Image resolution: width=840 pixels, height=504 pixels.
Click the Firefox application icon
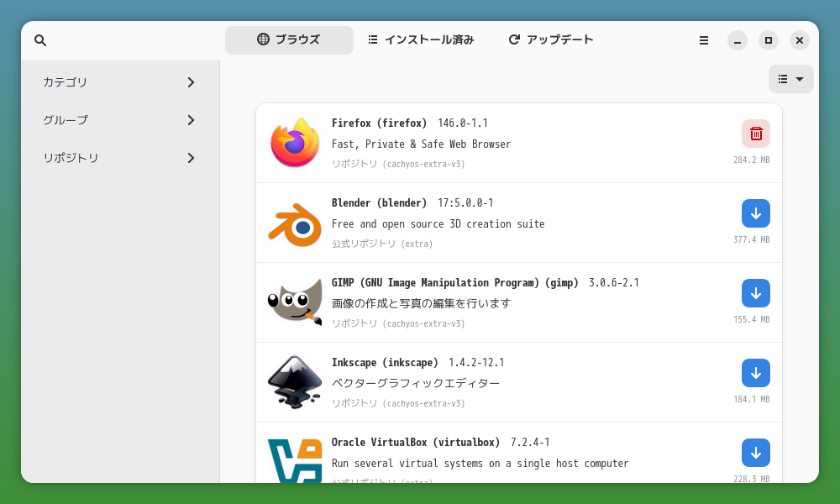[294, 141]
